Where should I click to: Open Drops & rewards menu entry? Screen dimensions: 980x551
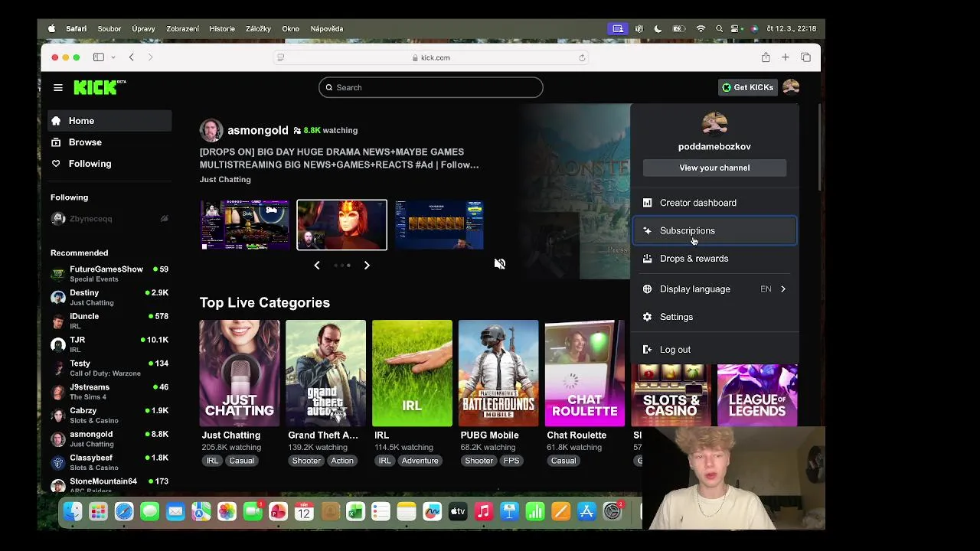[x=714, y=259]
